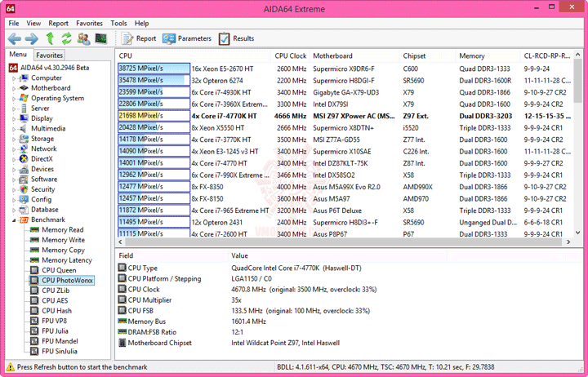Open the Report menu

point(58,23)
